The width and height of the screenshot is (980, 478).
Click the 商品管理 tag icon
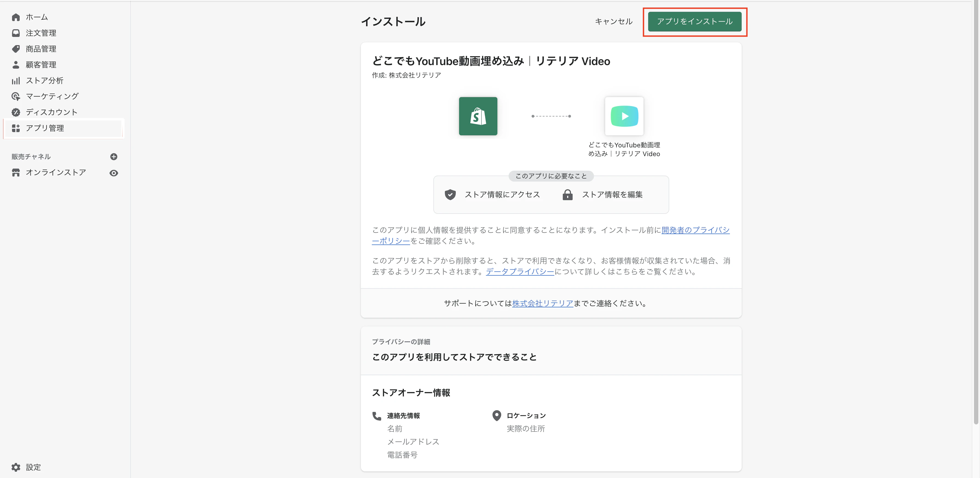pos(16,49)
